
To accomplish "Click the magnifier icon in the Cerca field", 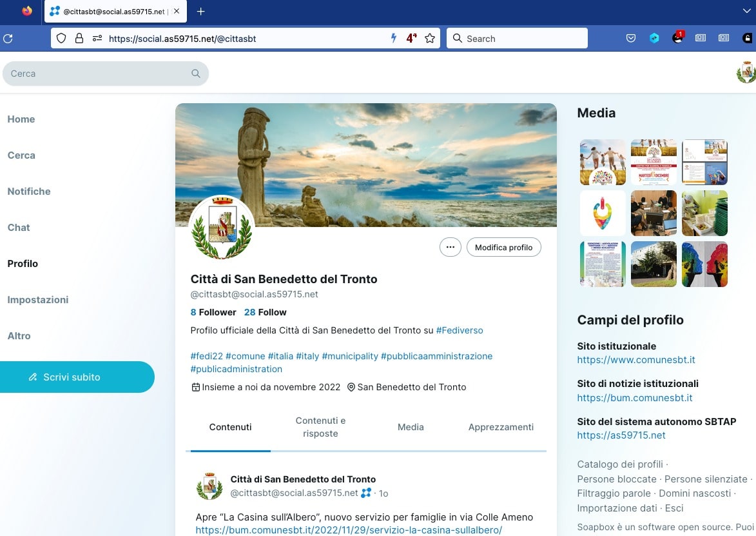I will 196,74.
